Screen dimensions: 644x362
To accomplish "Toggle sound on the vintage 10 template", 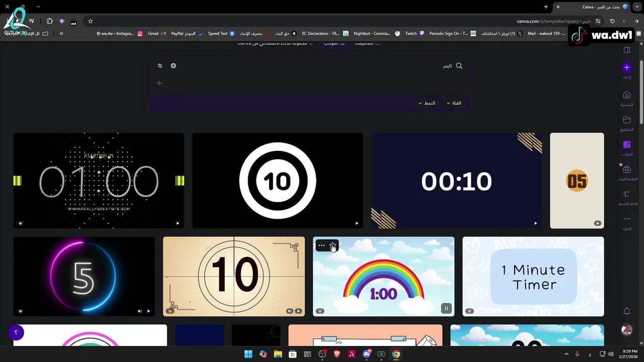I will [289, 311].
